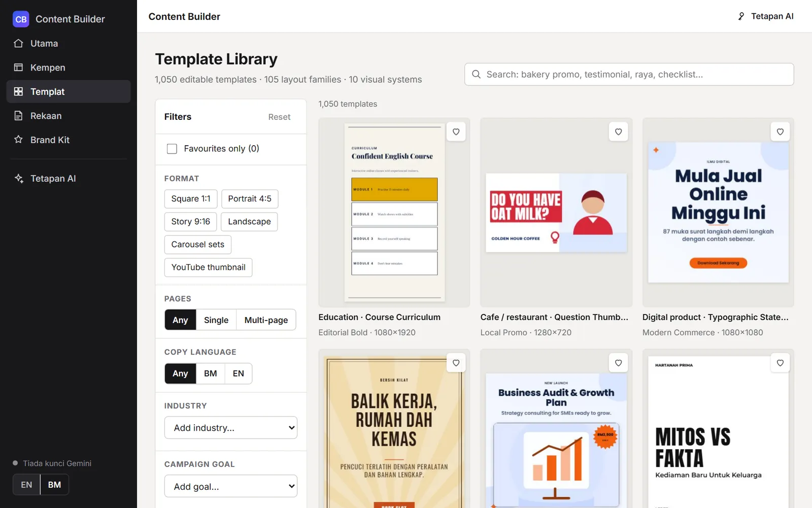Click Modern Commerce · 1080×1080 caption
Viewport: 812px width, 508px height.
tap(703, 332)
